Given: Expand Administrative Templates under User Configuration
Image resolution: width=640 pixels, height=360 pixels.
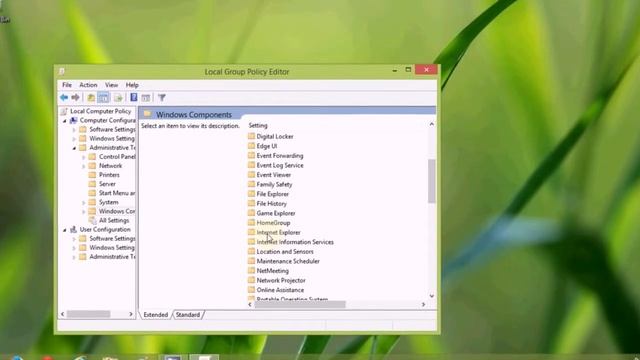Looking at the screenshot, I should click(x=74, y=257).
